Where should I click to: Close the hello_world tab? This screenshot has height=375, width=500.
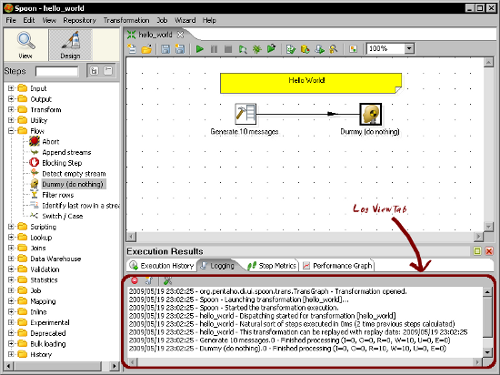[x=180, y=34]
